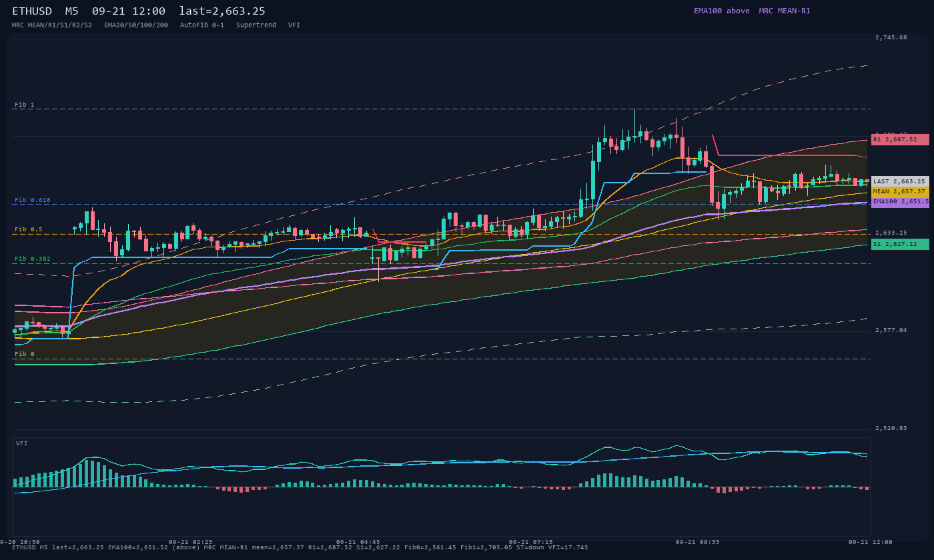Click the VFI title inside the indicator panel
Image resolution: width=934 pixels, height=560 pixels.
(22, 443)
